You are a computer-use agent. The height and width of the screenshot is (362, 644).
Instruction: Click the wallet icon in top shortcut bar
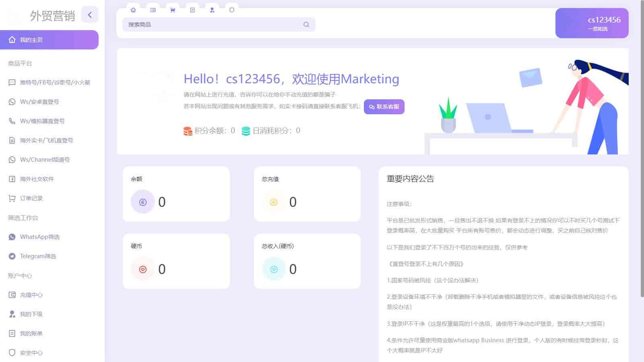153,10
